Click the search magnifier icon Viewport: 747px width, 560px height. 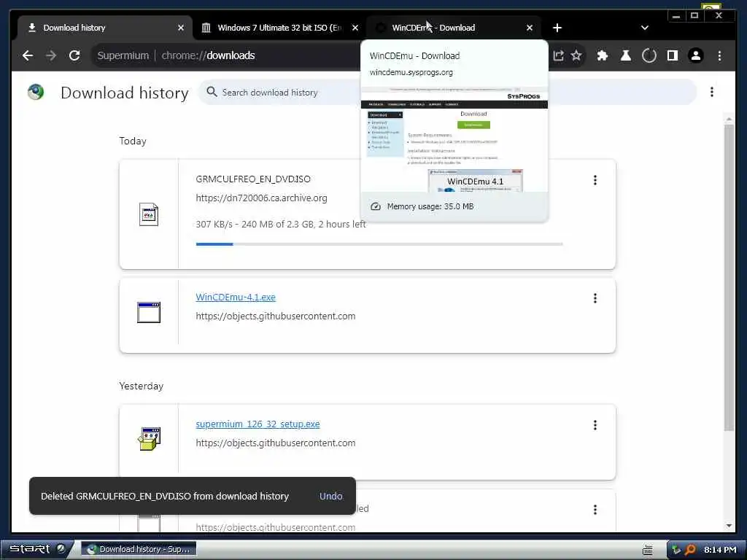212,92
